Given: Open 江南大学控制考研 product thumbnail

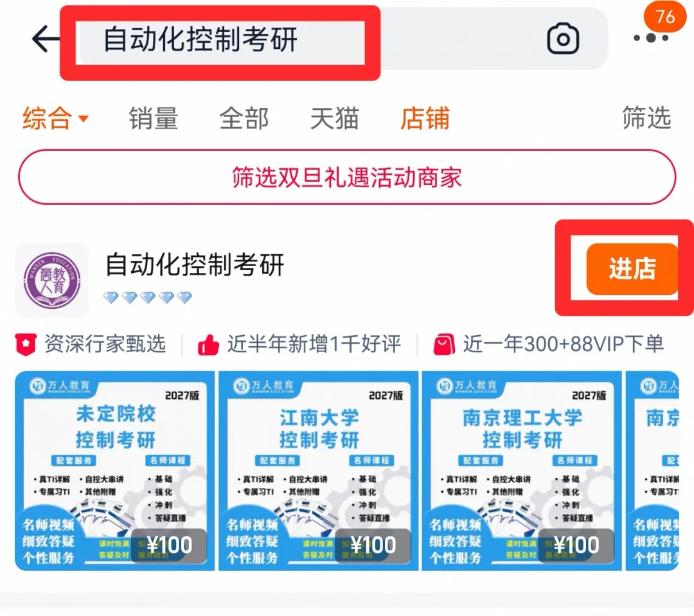Looking at the screenshot, I should (318, 471).
